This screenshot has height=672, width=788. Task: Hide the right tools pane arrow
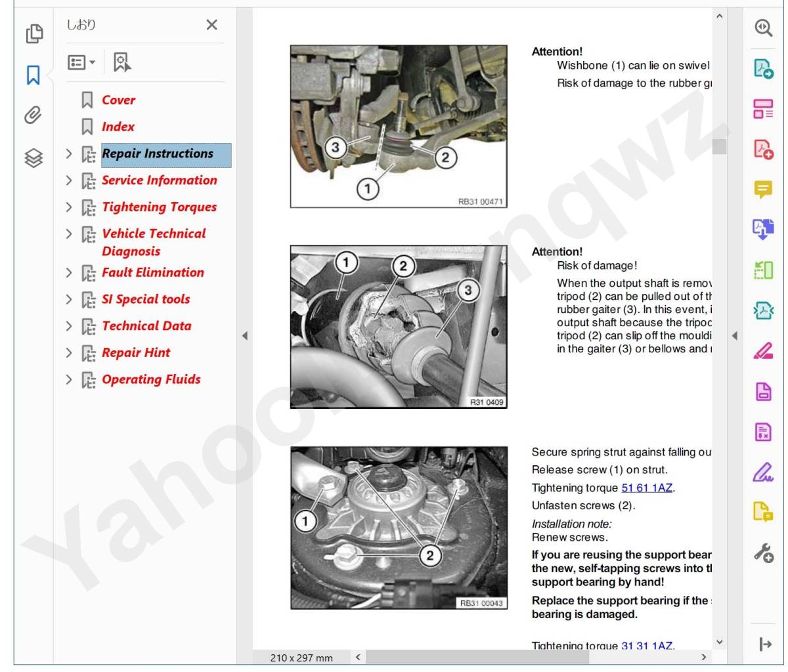[x=734, y=336]
